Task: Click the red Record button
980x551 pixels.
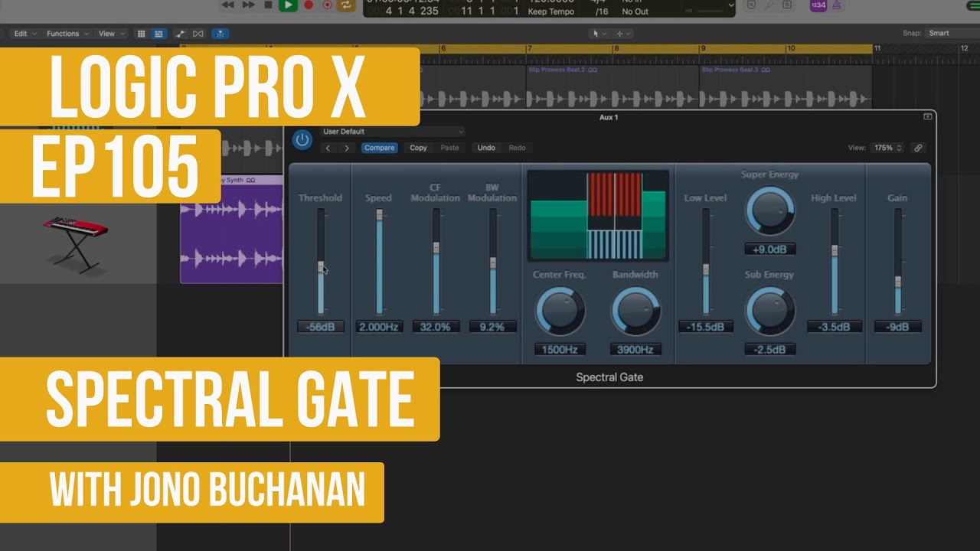Action: [309, 5]
